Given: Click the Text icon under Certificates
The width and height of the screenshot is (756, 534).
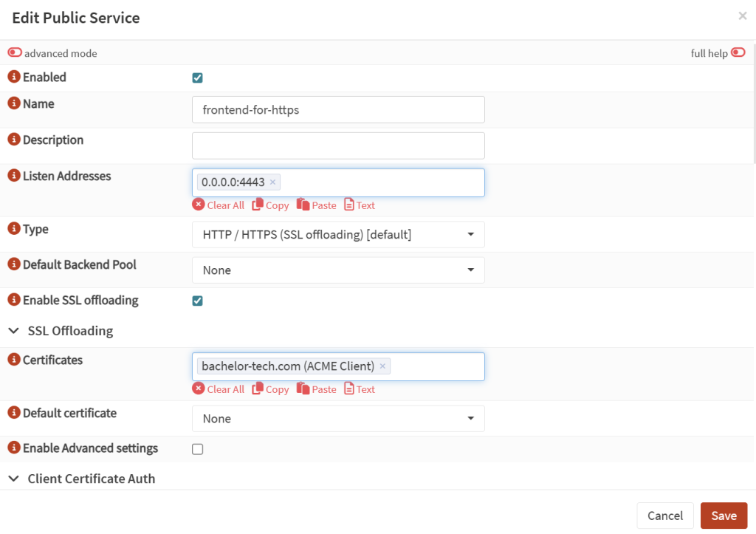Looking at the screenshot, I should [360, 388].
